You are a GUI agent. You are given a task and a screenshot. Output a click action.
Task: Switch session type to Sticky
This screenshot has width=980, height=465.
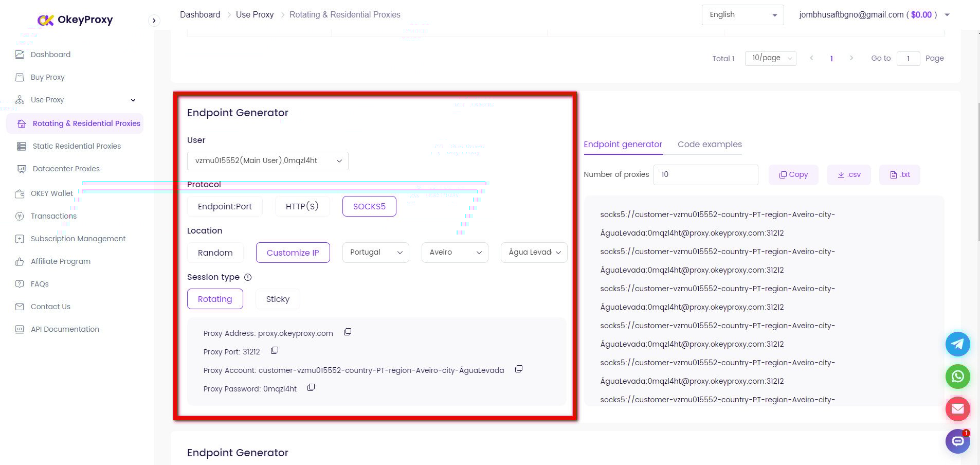coord(278,299)
